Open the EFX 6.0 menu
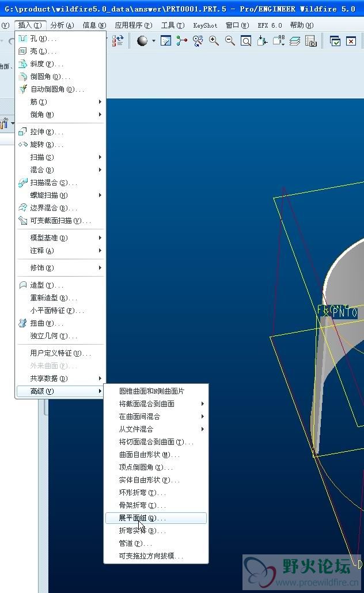The width and height of the screenshot is (364, 593). (270, 25)
